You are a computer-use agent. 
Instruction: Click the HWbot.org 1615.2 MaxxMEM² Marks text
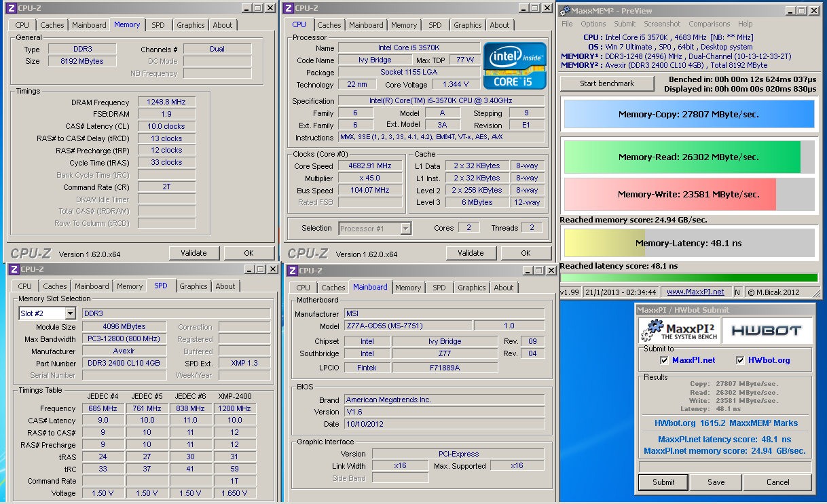coord(727,423)
